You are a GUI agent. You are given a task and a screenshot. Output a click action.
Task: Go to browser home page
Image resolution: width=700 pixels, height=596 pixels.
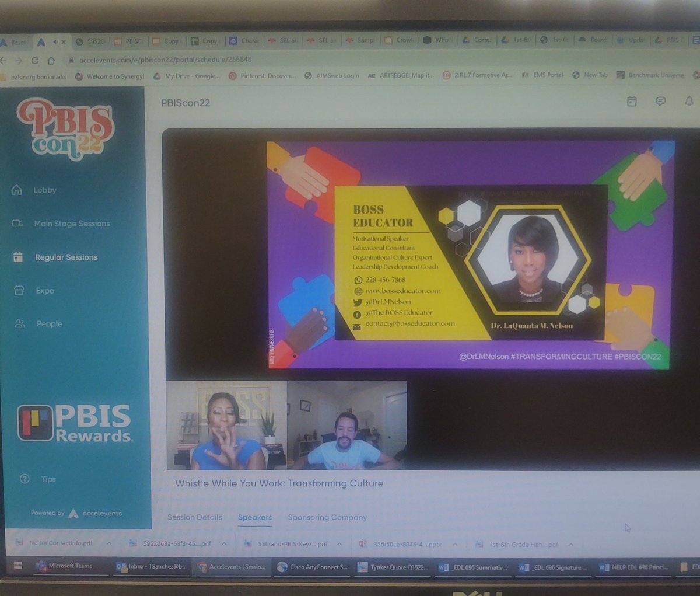[x=51, y=60]
